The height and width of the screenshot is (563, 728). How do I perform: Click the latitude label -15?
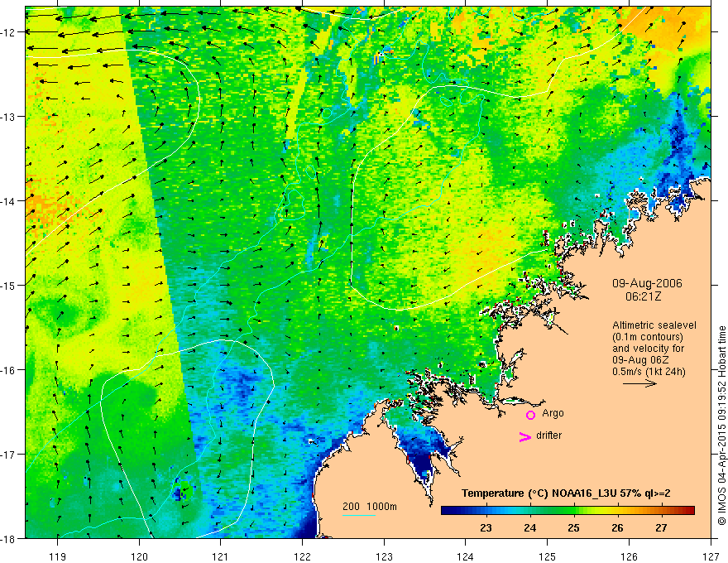8,286
